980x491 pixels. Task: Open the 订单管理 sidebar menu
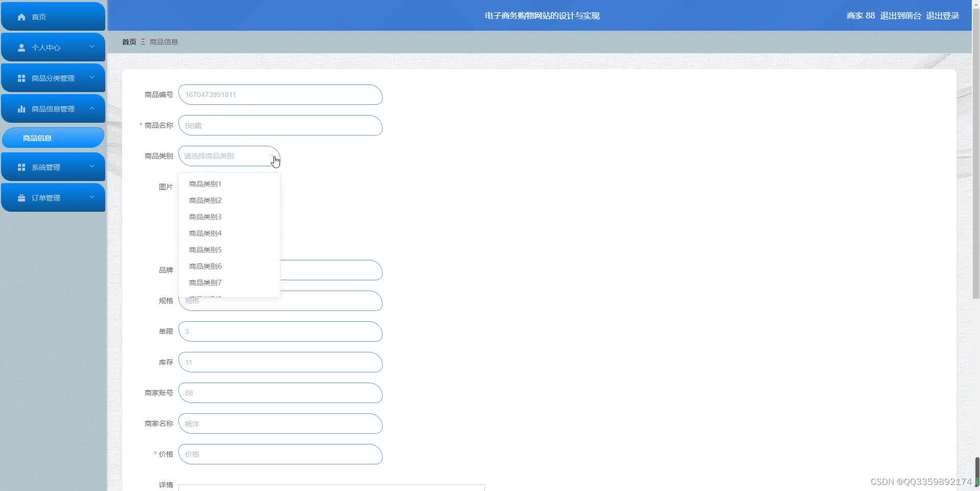[53, 197]
